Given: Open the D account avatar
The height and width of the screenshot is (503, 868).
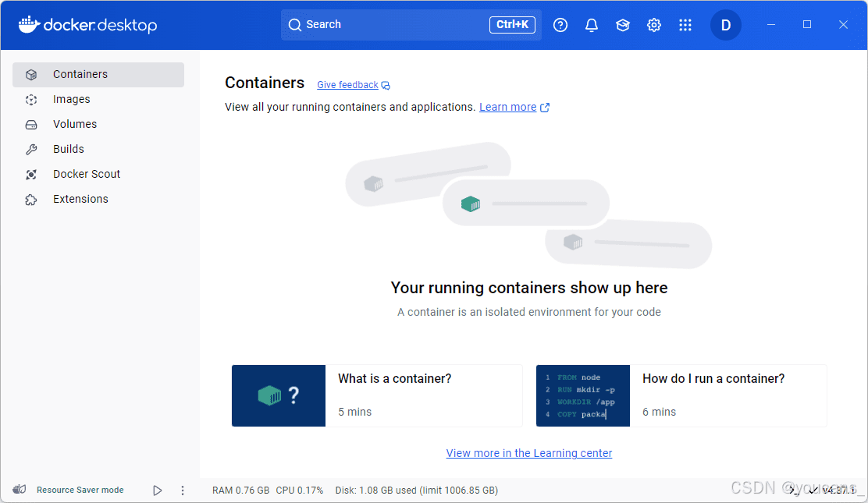Looking at the screenshot, I should 726,25.
